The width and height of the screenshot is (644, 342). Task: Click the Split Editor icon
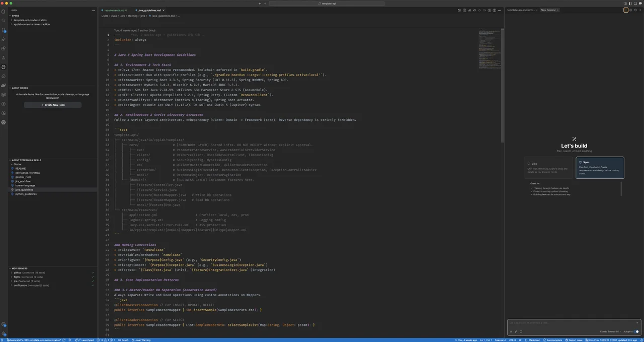click(496, 10)
